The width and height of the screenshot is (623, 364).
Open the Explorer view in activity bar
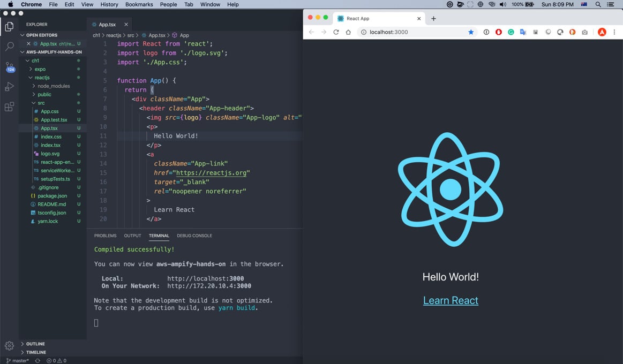pos(9,27)
